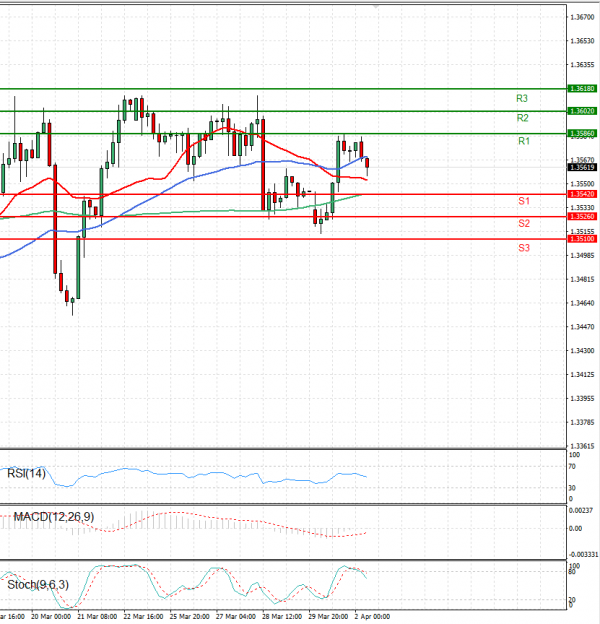Click the 1.34985 price axis value
This screenshot has width=600, height=624.
[x=582, y=255]
